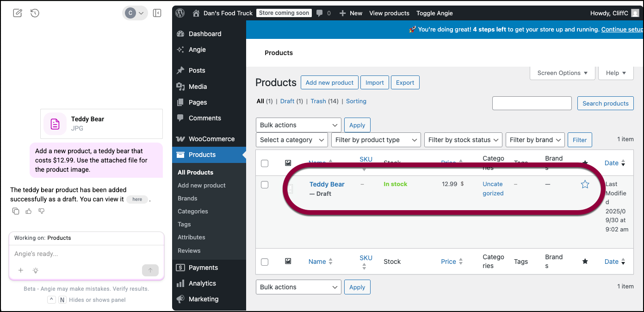The height and width of the screenshot is (312, 644).
Task: Click the new chat compose icon
Action: [x=18, y=13]
